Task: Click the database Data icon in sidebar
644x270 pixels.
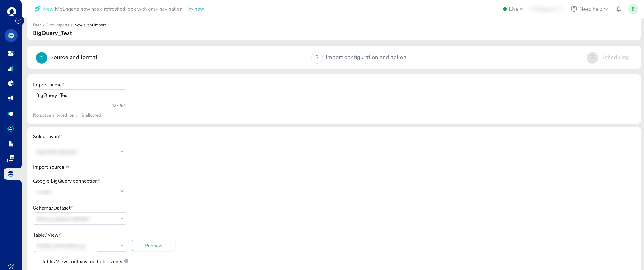Action: [11, 174]
